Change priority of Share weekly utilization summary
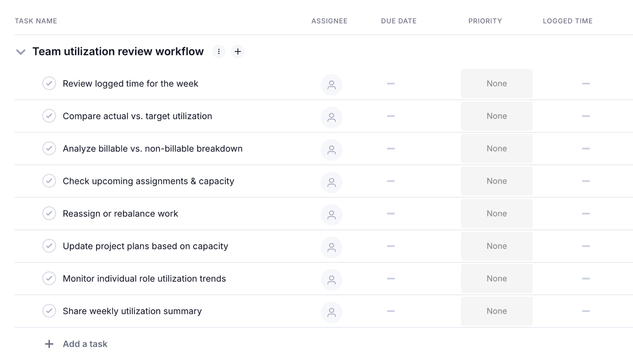 coord(496,311)
